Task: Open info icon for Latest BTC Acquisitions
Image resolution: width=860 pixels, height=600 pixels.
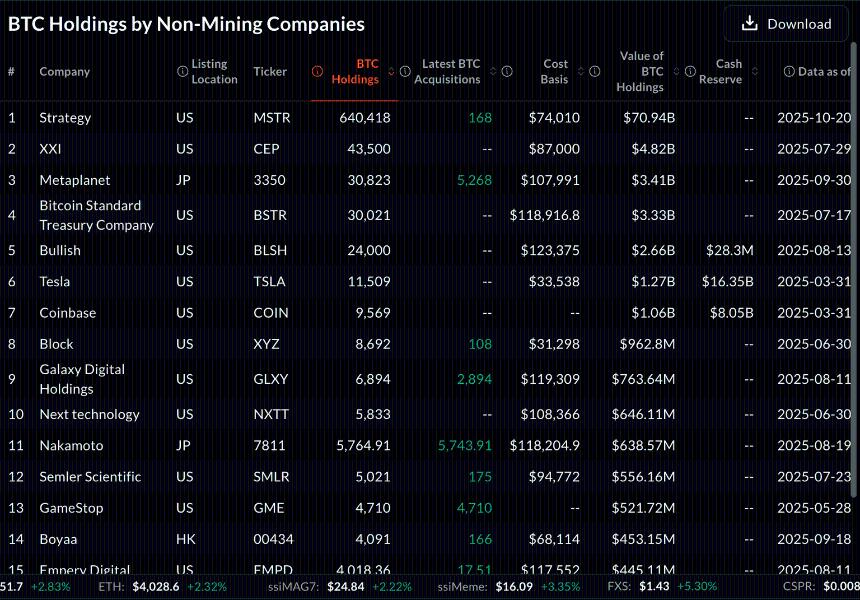Action: [405, 71]
